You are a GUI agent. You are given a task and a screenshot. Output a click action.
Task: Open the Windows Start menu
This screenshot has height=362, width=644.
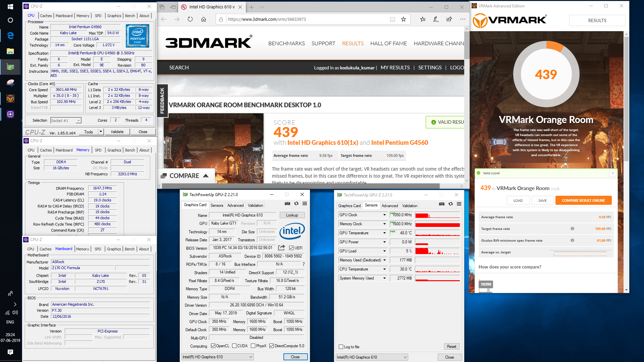[x=10, y=6]
